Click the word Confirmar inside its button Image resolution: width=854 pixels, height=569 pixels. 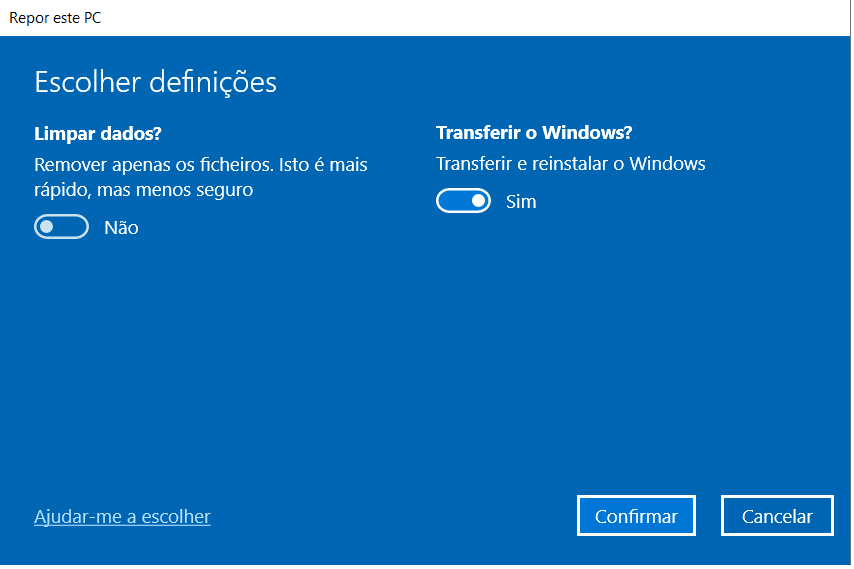[636, 516]
